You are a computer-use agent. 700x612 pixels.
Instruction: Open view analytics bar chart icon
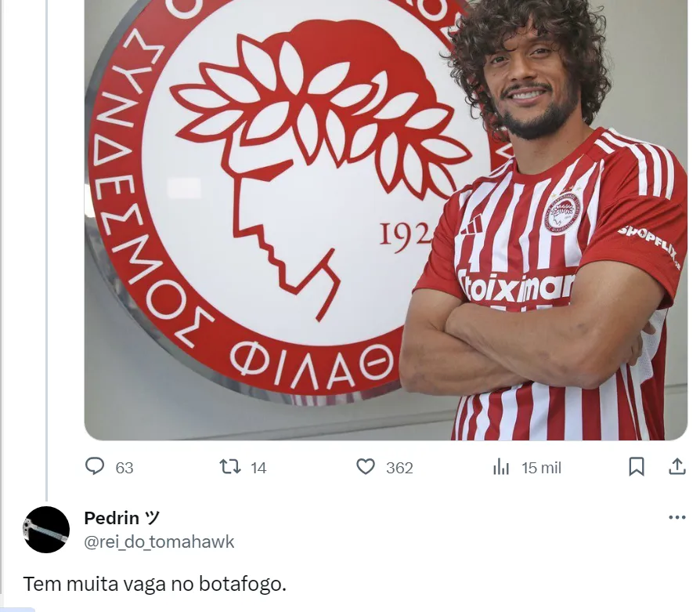[x=501, y=467]
